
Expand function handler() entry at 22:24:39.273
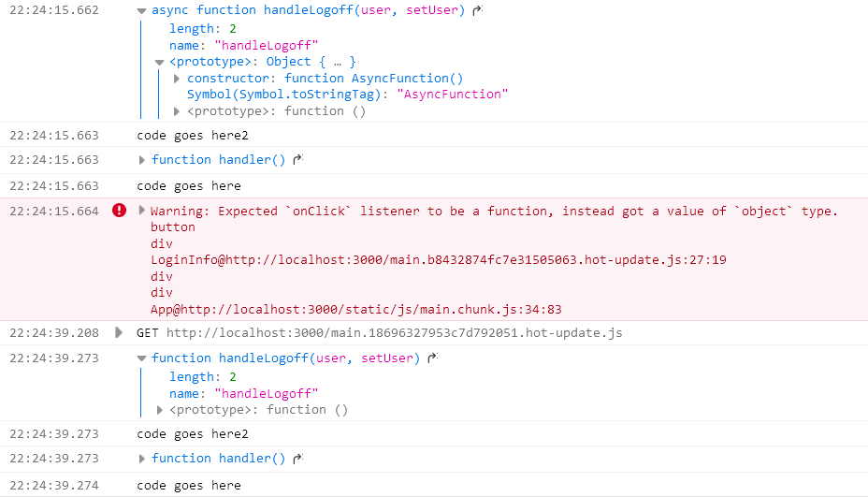click(142, 459)
